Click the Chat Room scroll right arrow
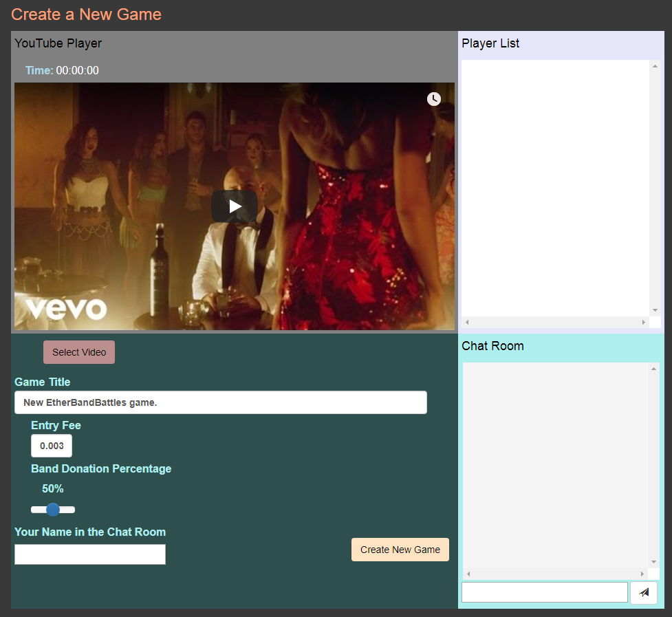Screen dimensions: 672x617 [642, 574]
